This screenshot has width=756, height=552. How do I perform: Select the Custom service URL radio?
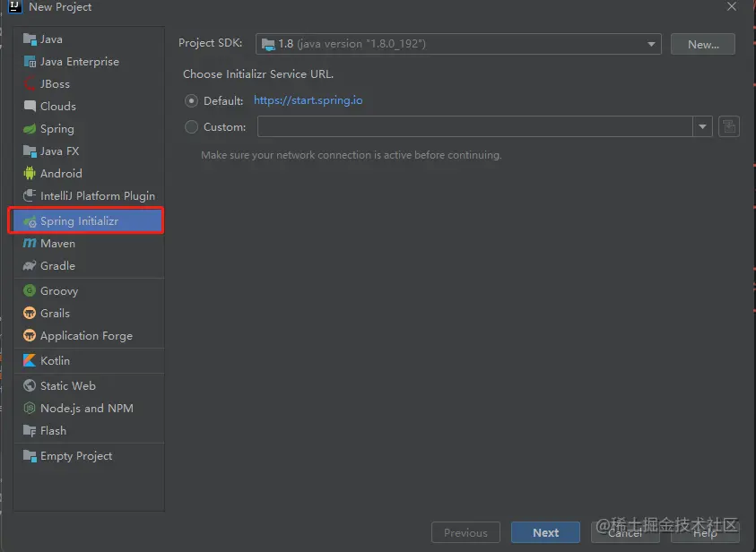[x=191, y=126]
